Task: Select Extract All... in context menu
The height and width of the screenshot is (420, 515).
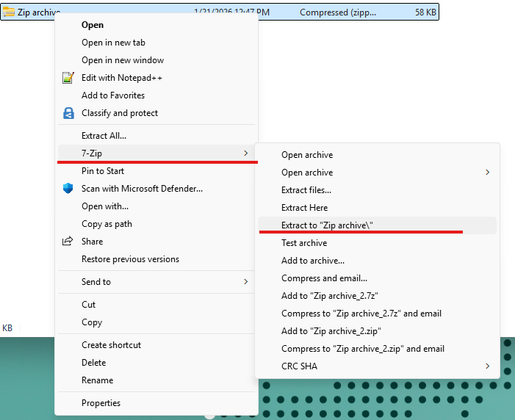Action: tap(104, 136)
